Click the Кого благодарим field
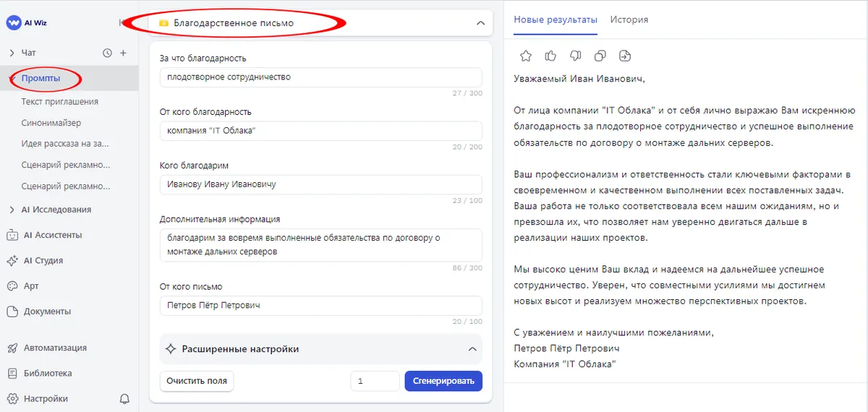The width and height of the screenshot is (868, 412). (x=320, y=184)
